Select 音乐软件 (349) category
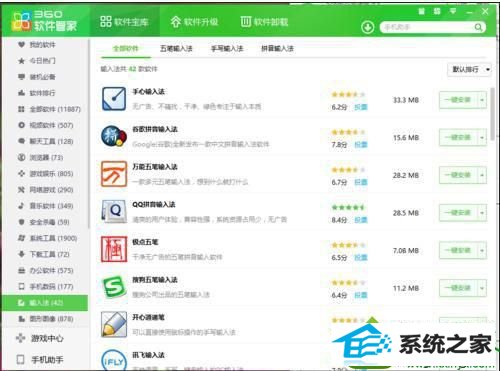This screenshot has height=371, width=500. (x=45, y=206)
